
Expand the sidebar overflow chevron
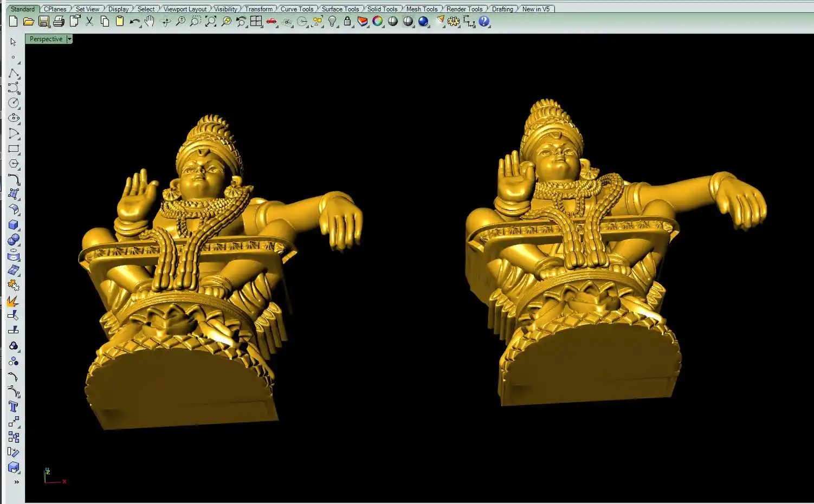(x=16, y=482)
